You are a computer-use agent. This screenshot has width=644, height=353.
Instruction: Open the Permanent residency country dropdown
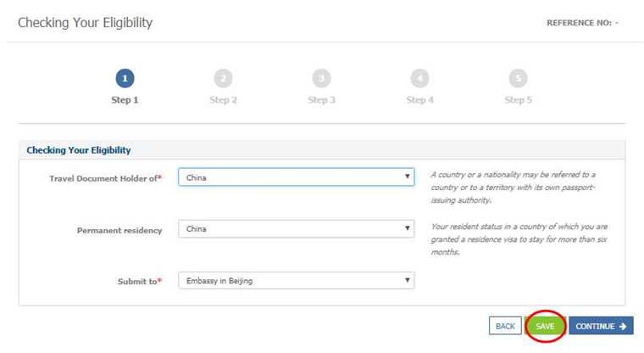pyautogui.click(x=296, y=229)
